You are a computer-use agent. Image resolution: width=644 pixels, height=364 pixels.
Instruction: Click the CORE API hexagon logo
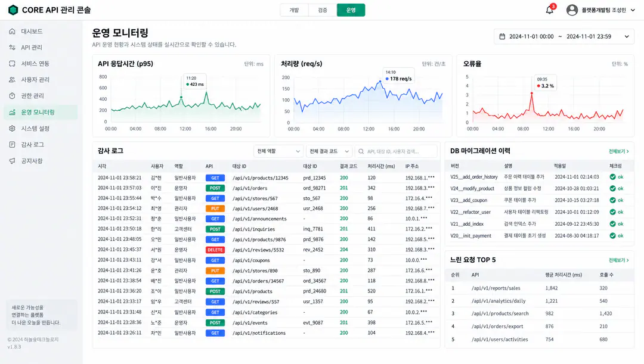(13, 10)
